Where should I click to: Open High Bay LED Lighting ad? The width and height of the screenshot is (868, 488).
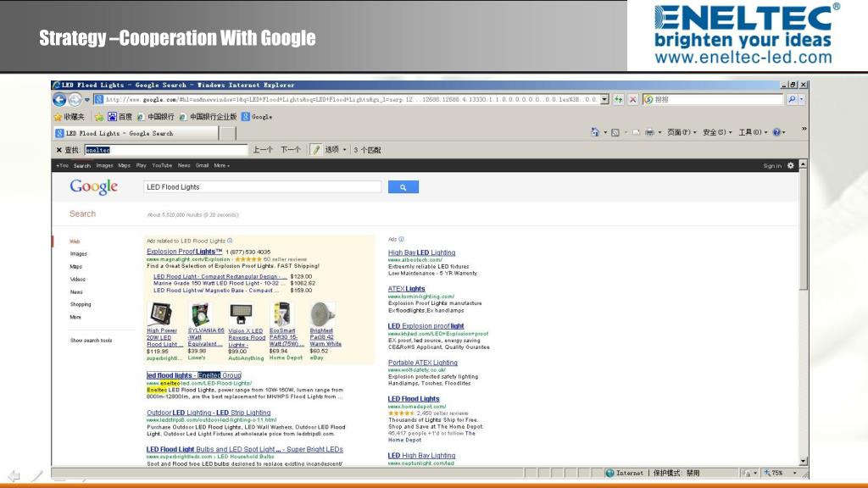tap(421, 252)
